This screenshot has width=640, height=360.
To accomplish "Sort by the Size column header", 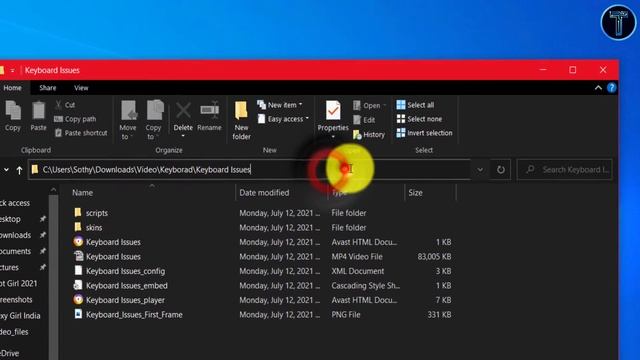I will 415,193.
